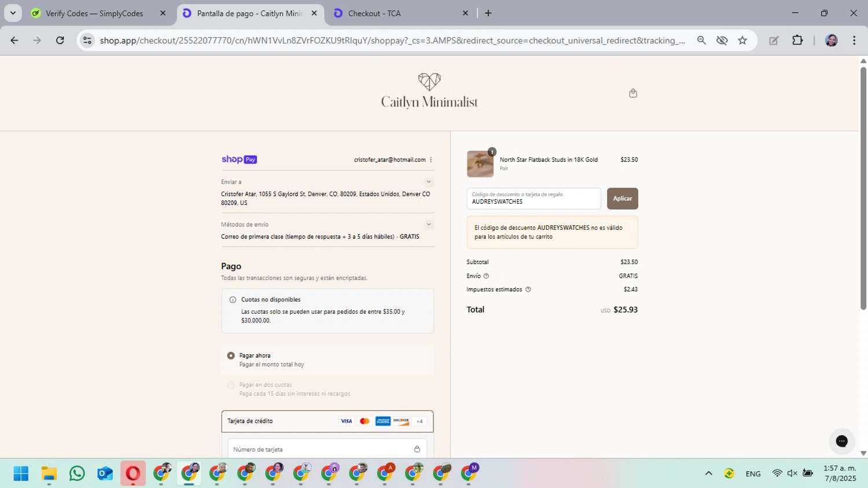Click the Caitlyn Minimalist heart logo
The width and height of the screenshot is (868, 488).
click(x=429, y=90)
